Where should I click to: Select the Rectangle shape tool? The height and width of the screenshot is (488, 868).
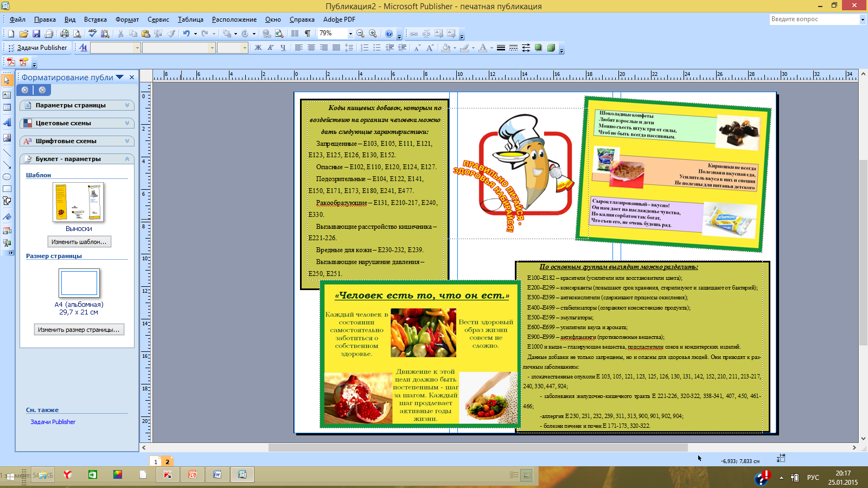point(7,189)
